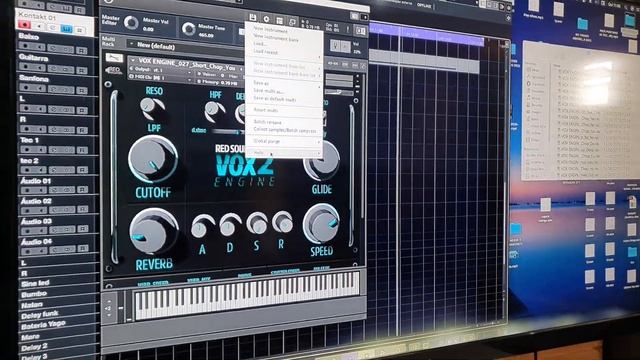This screenshot has height=360, width=640.
Task: Open Save as submenu entry
Action: tap(284, 83)
